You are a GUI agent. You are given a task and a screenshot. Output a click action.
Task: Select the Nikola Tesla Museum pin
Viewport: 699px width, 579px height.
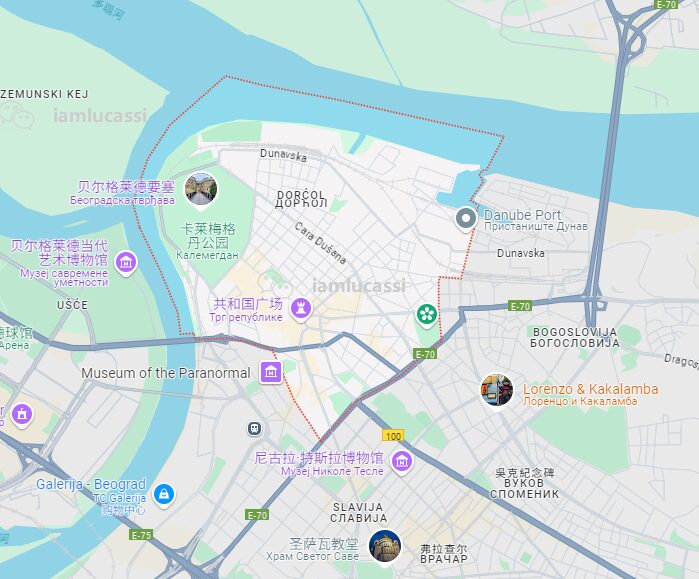point(402,463)
